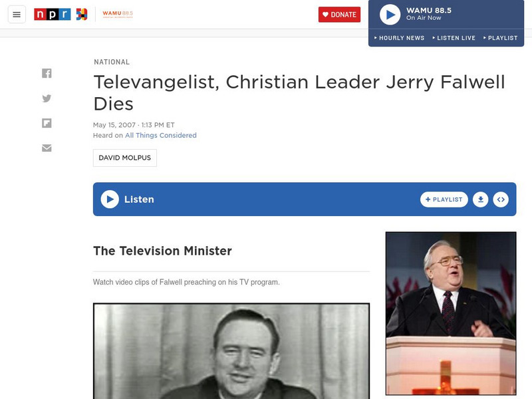Play WAMU 88.5 live stream
The image size is (532, 399).
[x=390, y=15]
